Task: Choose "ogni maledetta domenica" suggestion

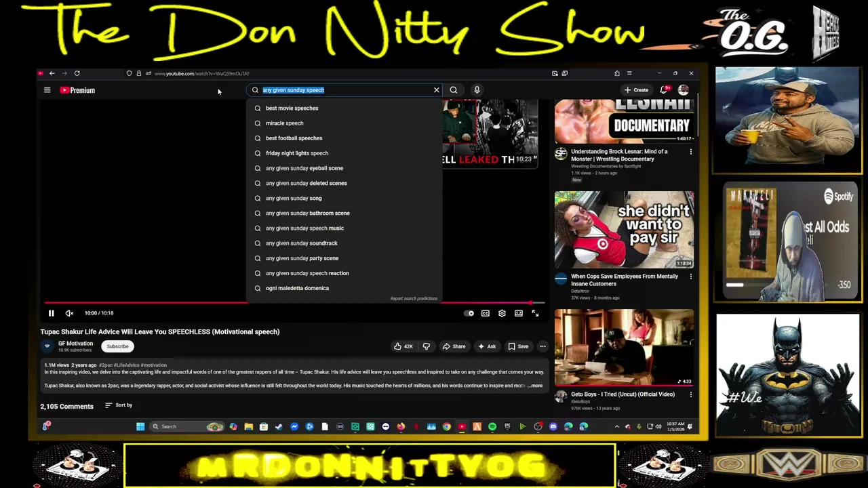Action: pos(344,288)
